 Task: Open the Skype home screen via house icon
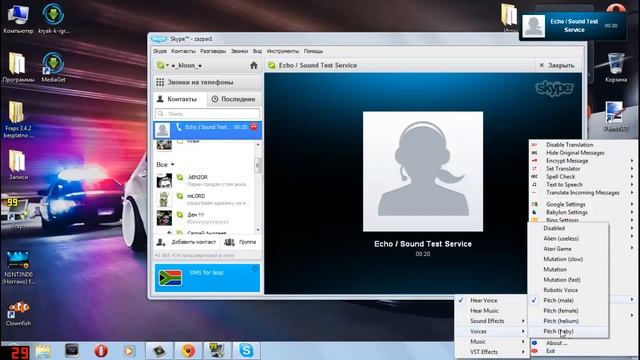[x=253, y=65]
